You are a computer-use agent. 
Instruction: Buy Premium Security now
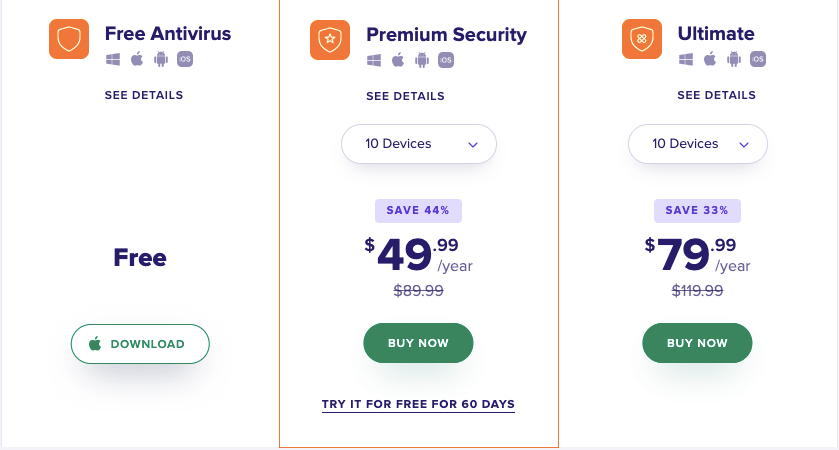[418, 343]
